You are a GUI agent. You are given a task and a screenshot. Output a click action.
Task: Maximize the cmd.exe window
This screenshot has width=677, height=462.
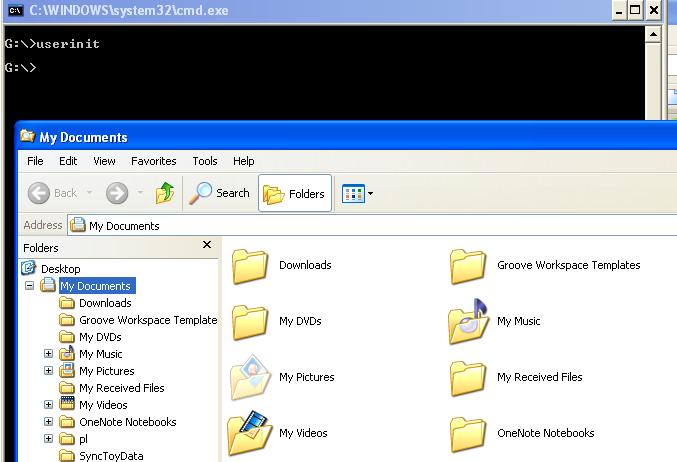tap(635, 10)
